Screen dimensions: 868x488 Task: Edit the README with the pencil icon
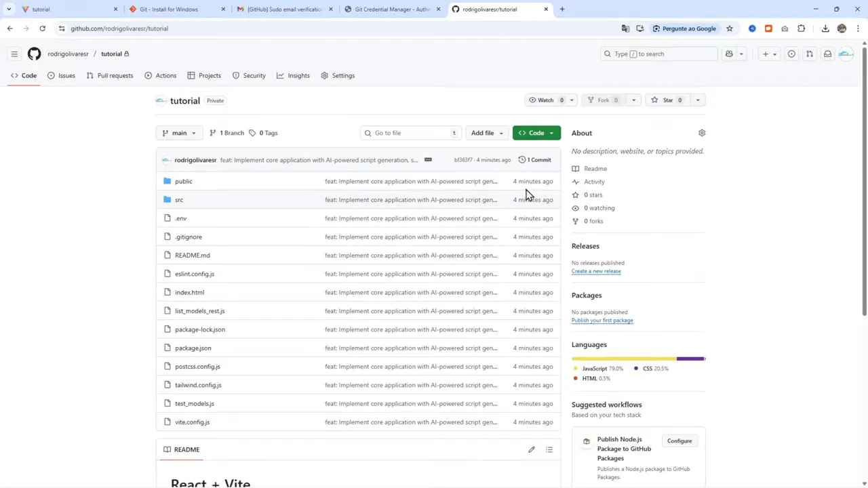point(532,449)
